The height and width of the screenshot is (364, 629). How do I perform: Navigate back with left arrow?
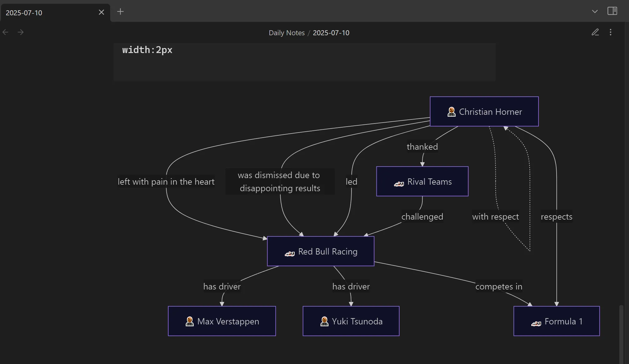5,32
